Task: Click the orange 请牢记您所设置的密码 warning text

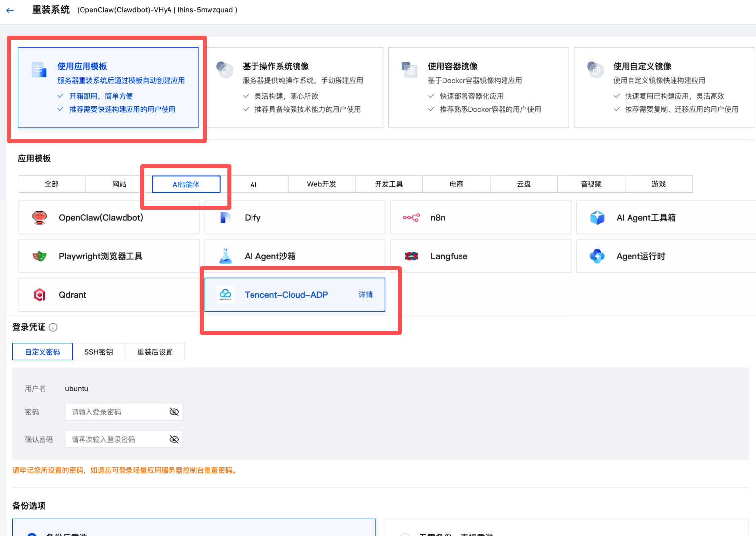Action: pyautogui.click(x=126, y=470)
